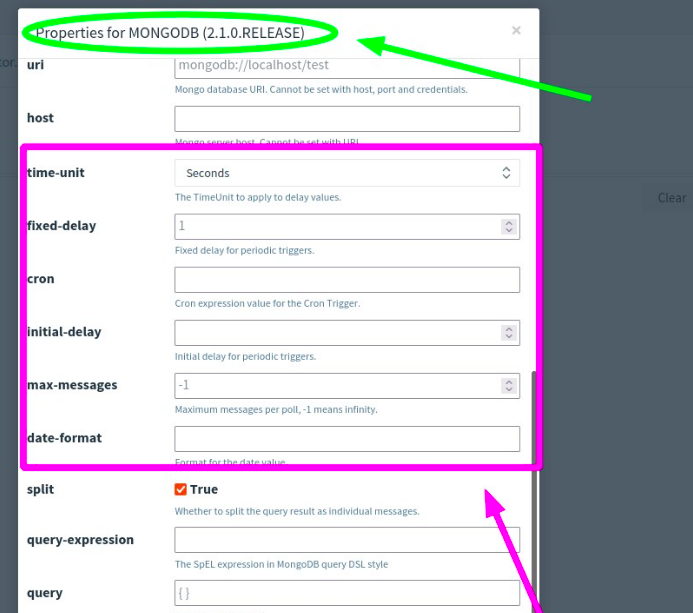Click the query input field

347,593
